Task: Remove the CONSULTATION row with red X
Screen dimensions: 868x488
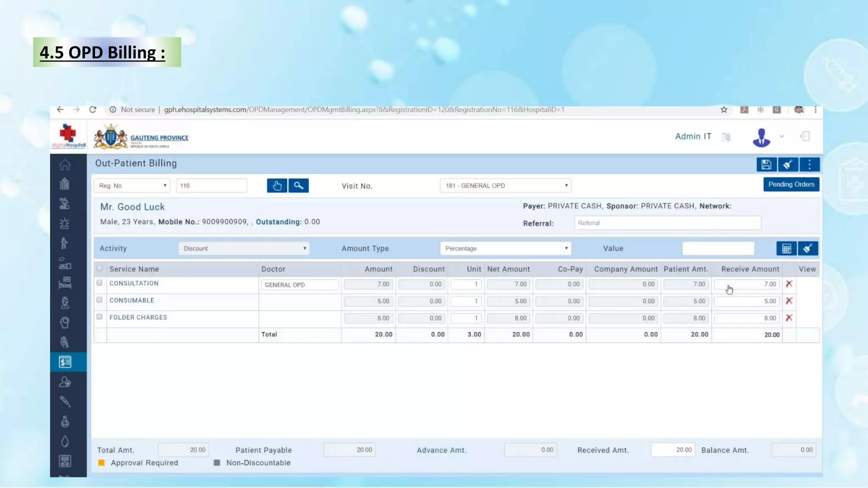Action: pyautogui.click(x=789, y=284)
